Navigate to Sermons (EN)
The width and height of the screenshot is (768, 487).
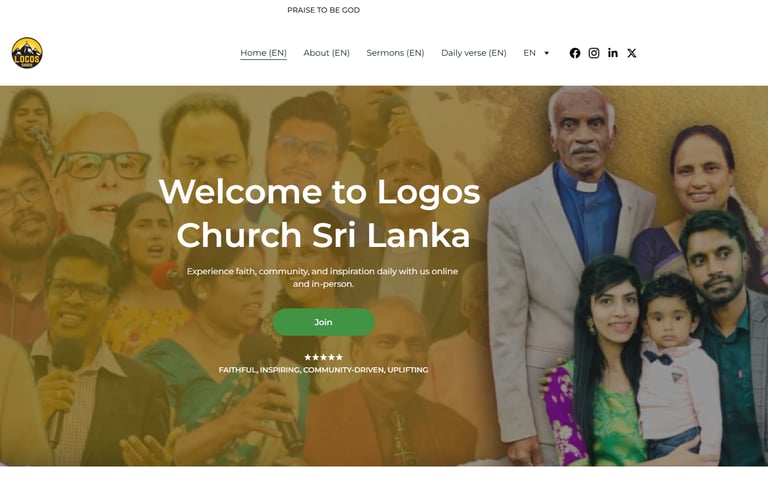[x=395, y=53]
